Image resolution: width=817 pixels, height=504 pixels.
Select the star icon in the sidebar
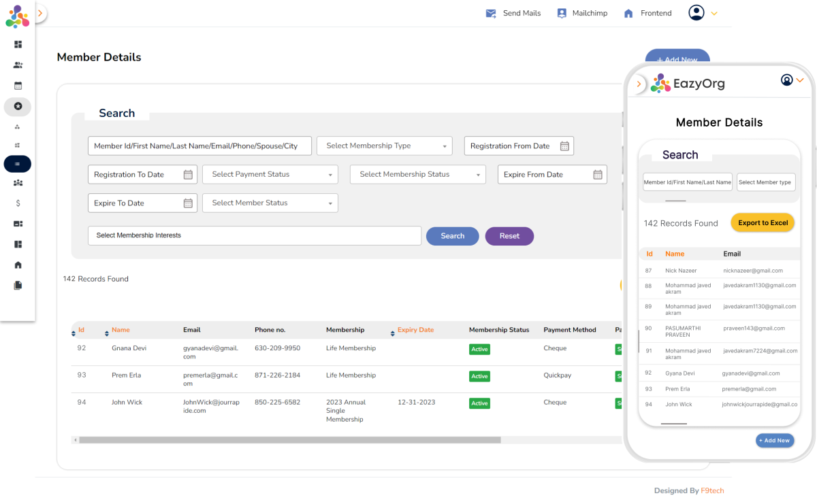pos(18,106)
